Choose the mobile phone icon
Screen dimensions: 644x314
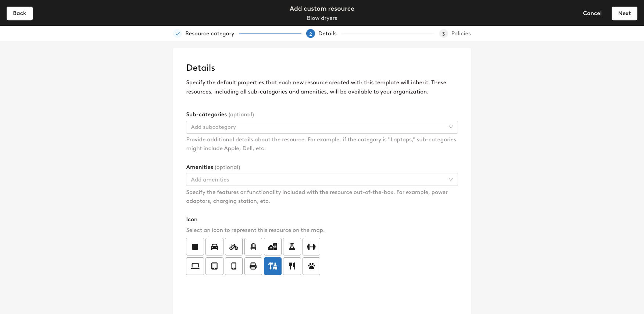[234, 266]
